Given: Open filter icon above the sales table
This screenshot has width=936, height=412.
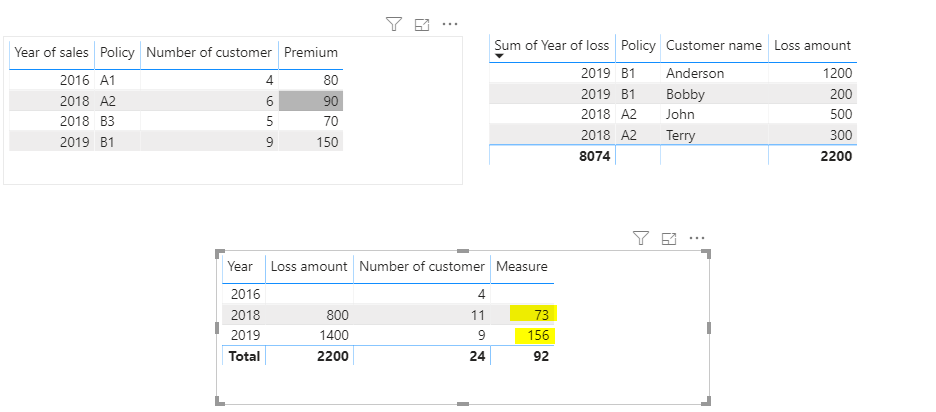Looking at the screenshot, I should pyautogui.click(x=393, y=24).
